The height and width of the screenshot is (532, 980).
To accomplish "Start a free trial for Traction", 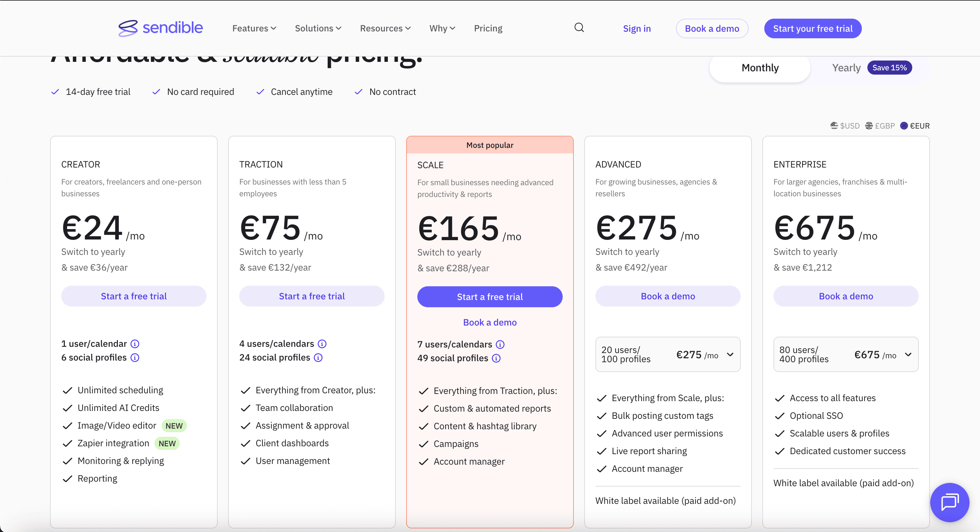I will 312,296.
